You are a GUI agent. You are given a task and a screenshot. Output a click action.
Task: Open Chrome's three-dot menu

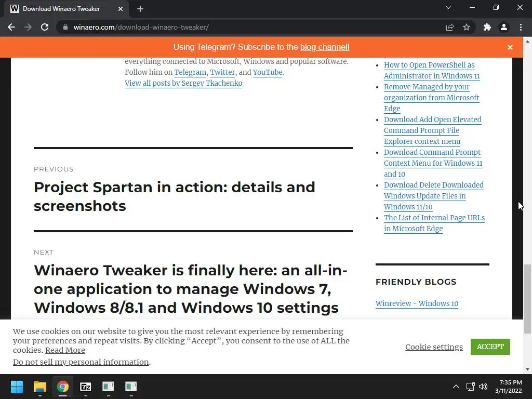(521, 27)
